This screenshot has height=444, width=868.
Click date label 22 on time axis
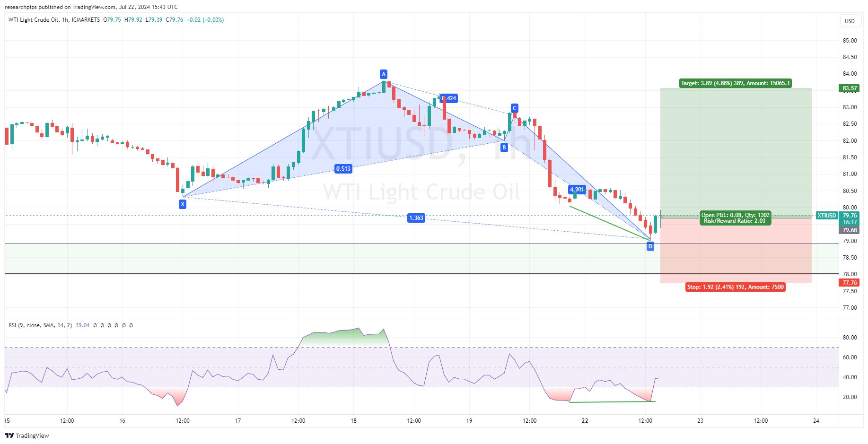coord(585,421)
